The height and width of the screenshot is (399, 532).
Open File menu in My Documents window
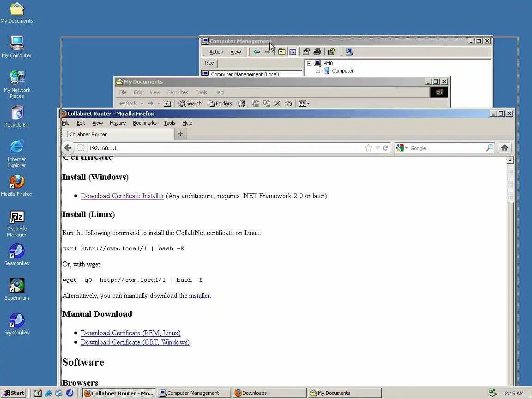click(123, 92)
